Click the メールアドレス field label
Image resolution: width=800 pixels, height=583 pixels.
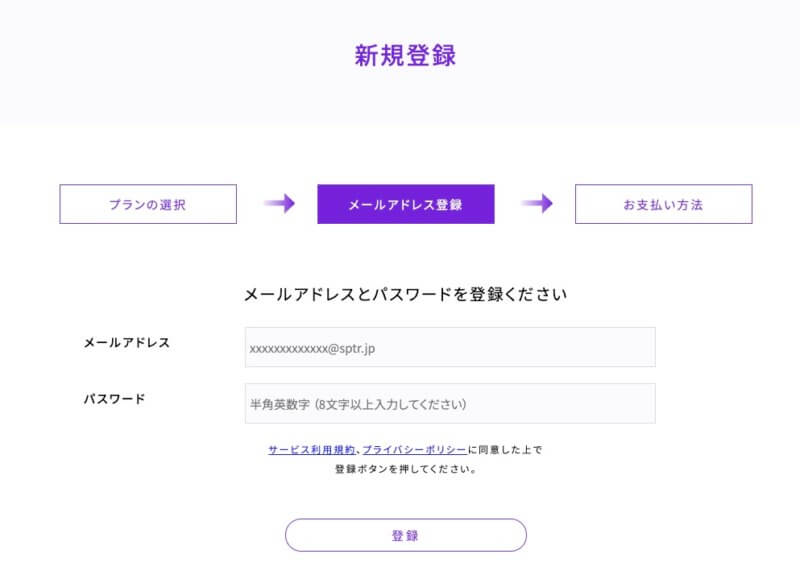127,342
